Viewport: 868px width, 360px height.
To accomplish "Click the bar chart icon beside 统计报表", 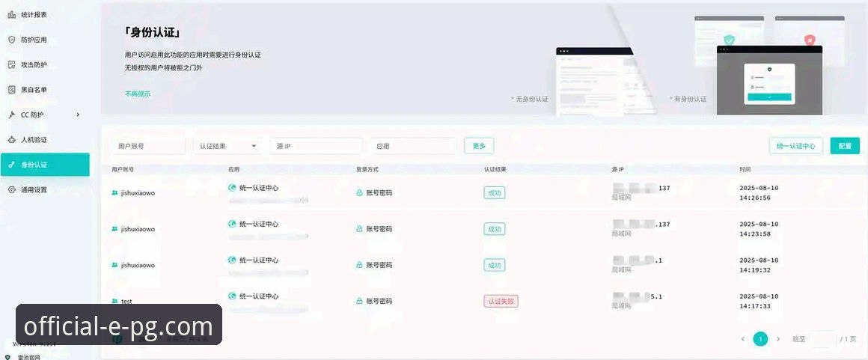I will click(x=12, y=15).
